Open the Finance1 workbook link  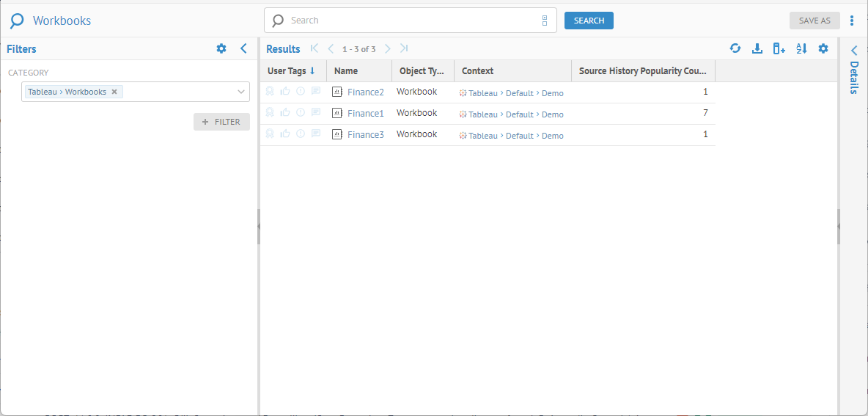365,113
